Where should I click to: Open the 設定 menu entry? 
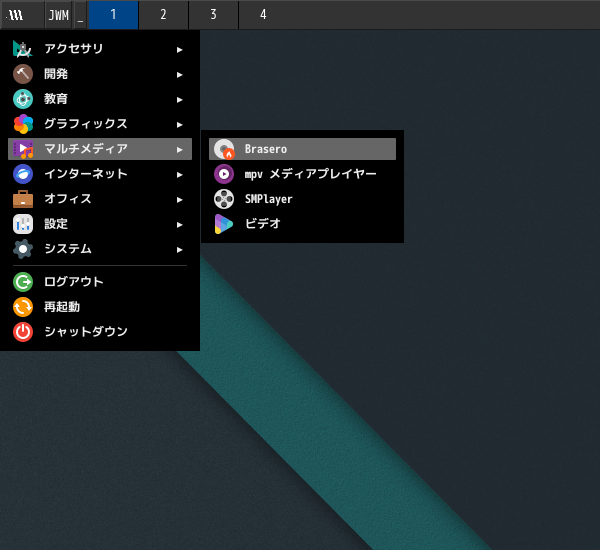pos(100,224)
